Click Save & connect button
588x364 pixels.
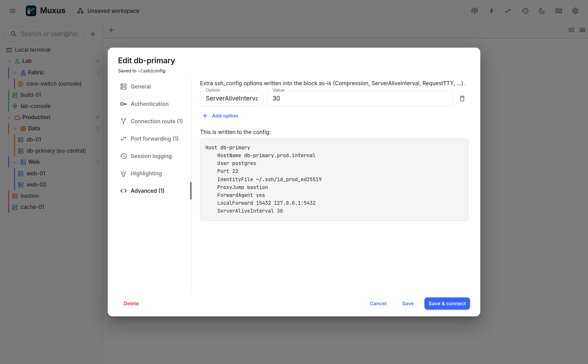[447, 304]
